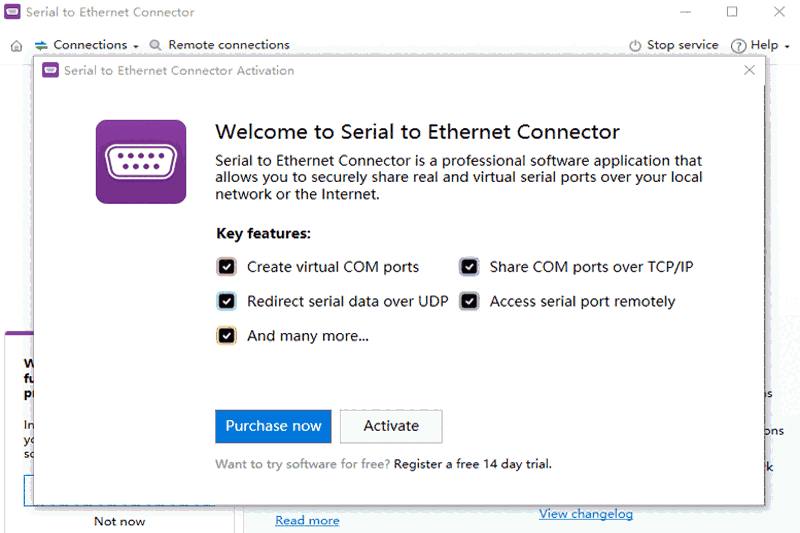The image size is (800, 533).
Task: Click the large purple serial port logo
Action: coord(141,162)
